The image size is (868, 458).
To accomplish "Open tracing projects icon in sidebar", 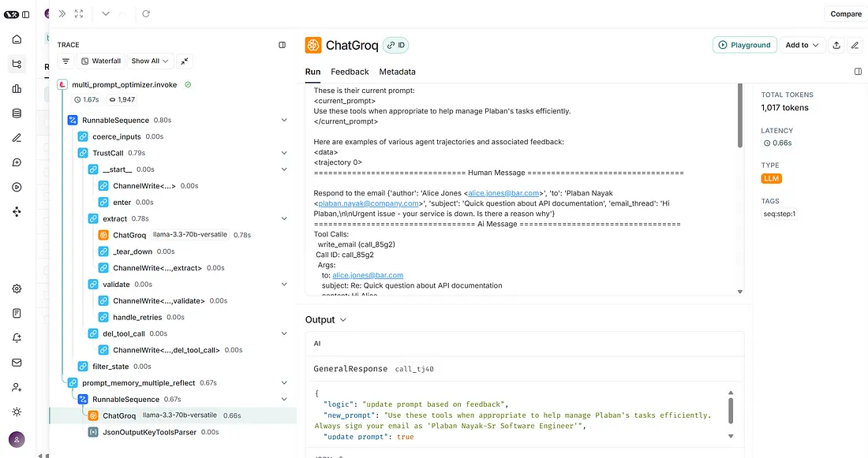I will [x=17, y=64].
